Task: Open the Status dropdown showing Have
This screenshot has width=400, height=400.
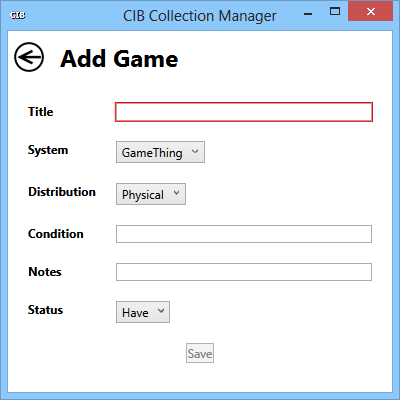Action: tap(143, 312)
